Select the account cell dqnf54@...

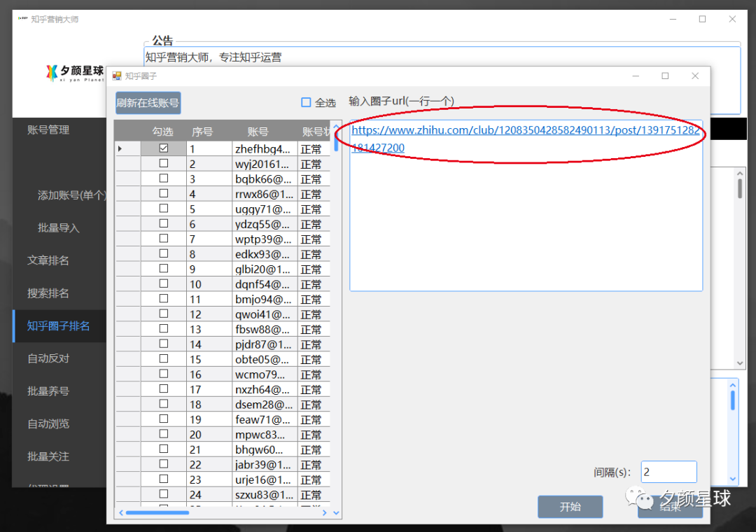point(264,284)
